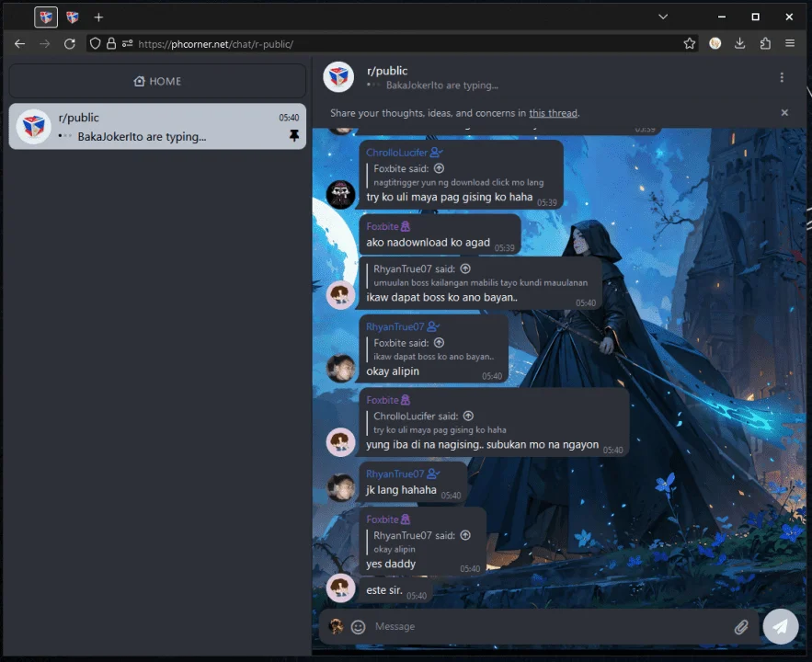The image size is (812, 662).
Task: Open the site permissions icon in address bar
Action: 128,43
